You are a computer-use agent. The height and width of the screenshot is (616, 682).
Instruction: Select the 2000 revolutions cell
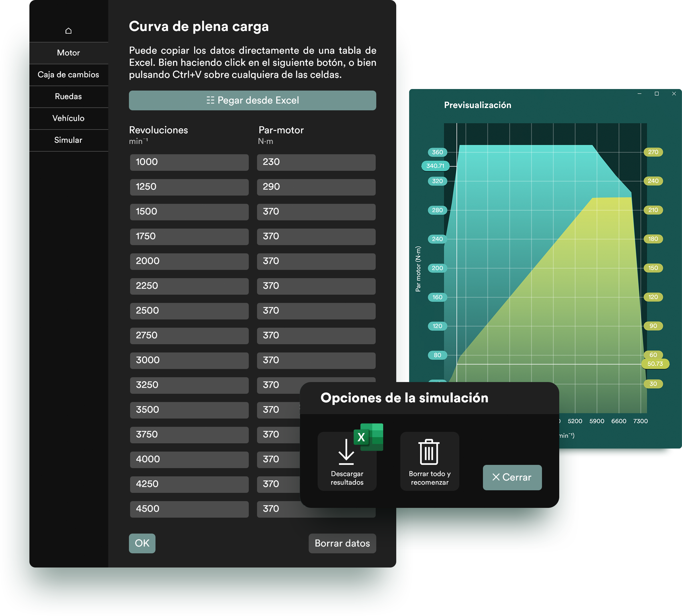pyautogui.click(x=190, y=261)
